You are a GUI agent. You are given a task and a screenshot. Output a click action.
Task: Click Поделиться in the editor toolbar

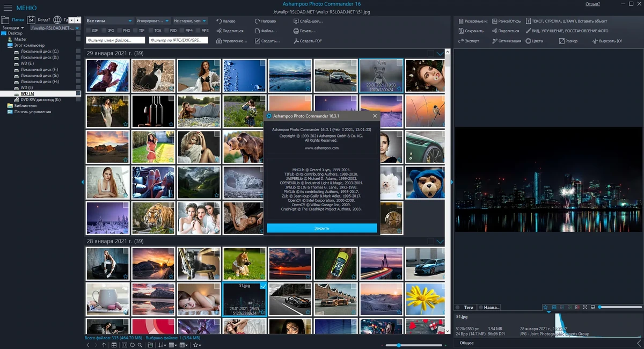point(505,31)
